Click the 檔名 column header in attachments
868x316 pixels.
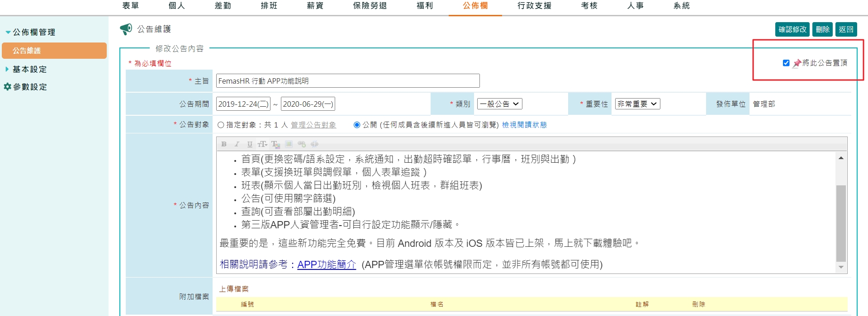tap(437, 304)
